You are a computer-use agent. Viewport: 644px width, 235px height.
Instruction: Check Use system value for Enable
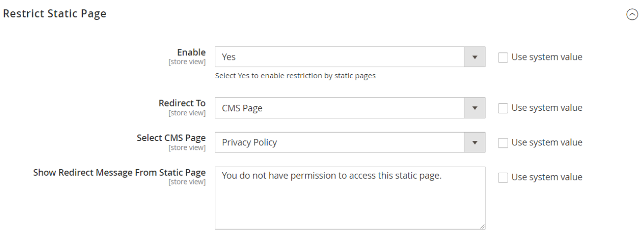click(x=503, y=57)
